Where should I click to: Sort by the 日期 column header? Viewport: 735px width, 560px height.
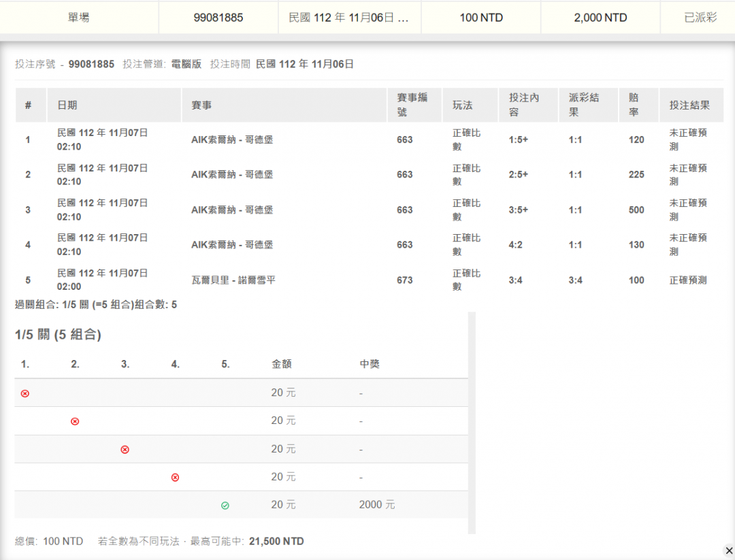point(67,105)
